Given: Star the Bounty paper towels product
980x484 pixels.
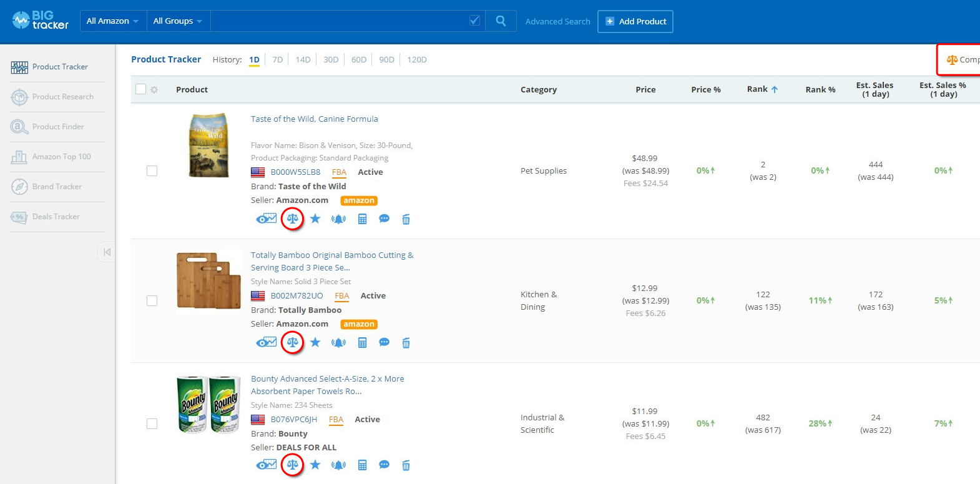Looking at the screenshot, I should [315, 465].
